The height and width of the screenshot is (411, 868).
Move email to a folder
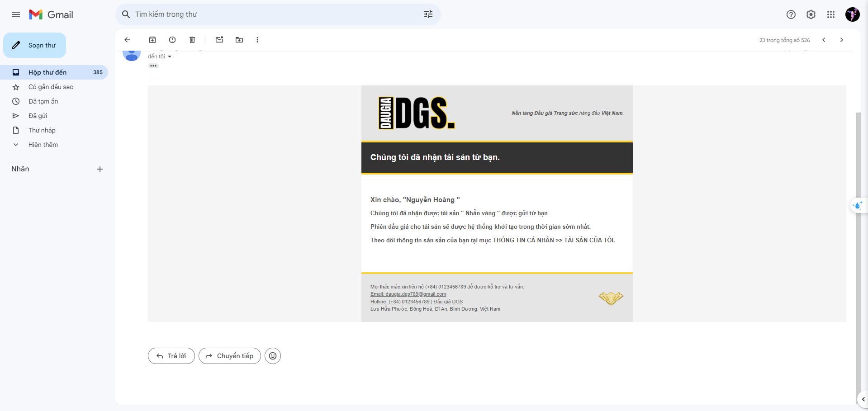coord(239,40)
